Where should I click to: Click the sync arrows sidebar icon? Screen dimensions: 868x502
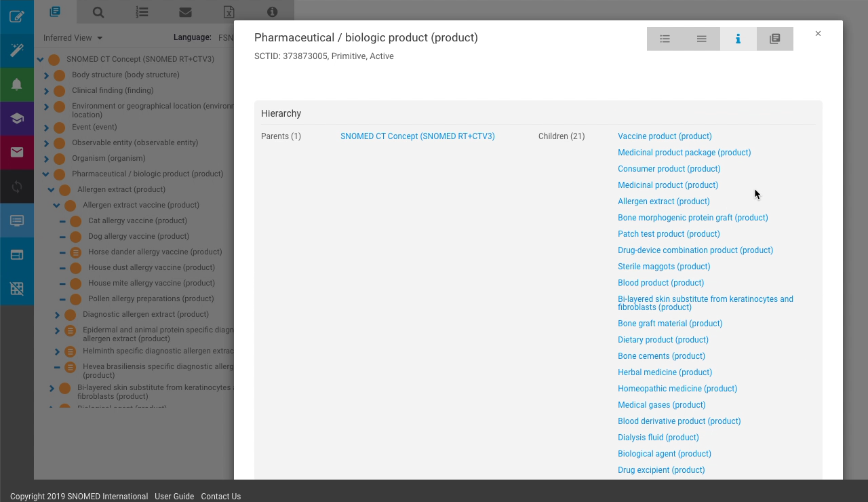17,187
